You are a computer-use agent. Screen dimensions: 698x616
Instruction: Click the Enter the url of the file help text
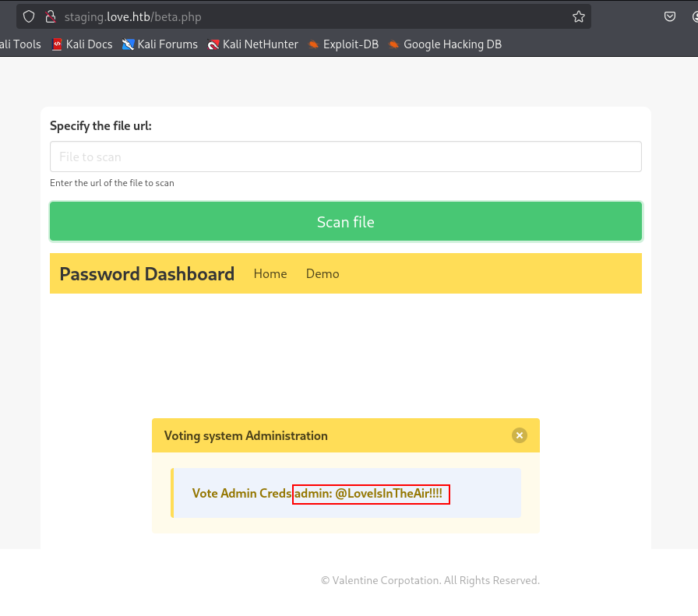pos(111,183)
